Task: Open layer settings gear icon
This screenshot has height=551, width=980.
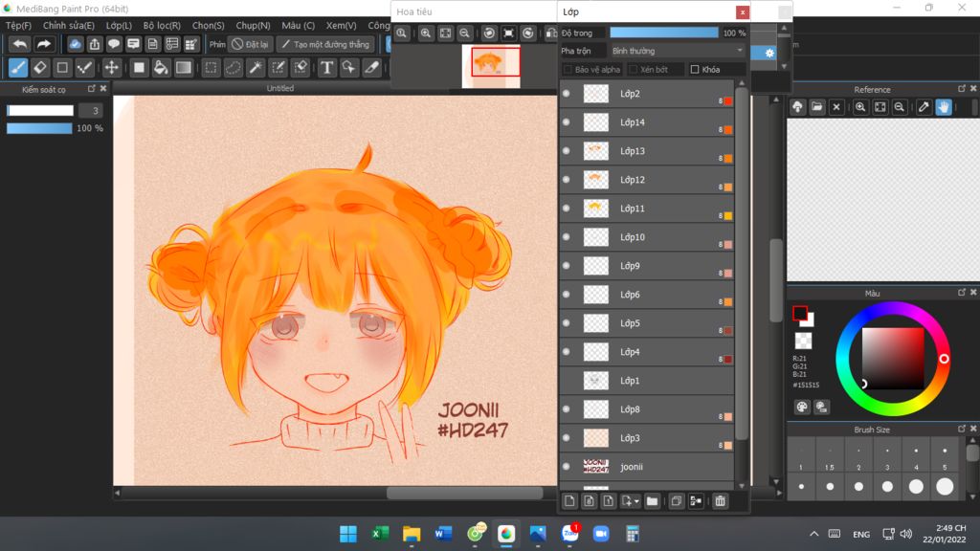Action: [x=769, y=54]
